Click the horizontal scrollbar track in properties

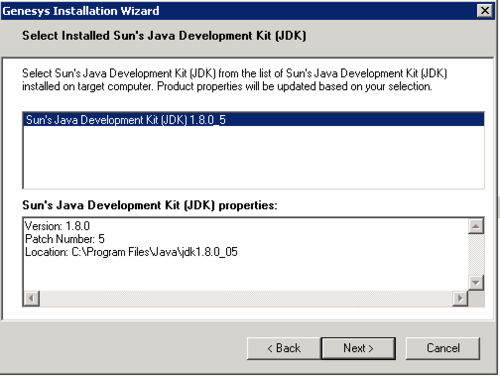pyautogui.click(x=246, y=298)
